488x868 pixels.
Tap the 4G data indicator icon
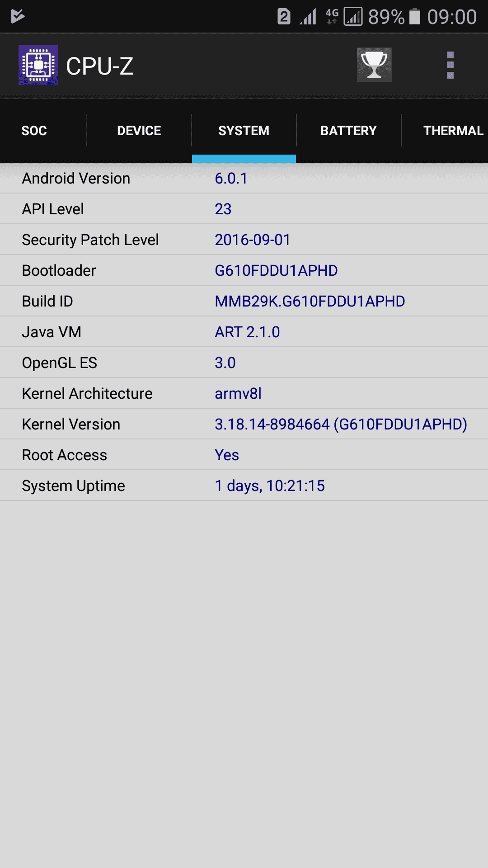click(332, 16)
